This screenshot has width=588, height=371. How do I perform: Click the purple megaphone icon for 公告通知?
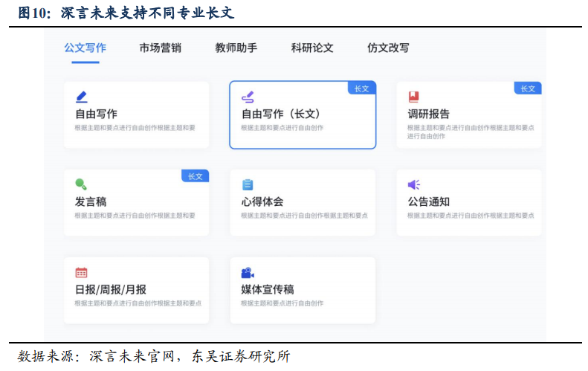pyautogui.click(x=414, y=184)
